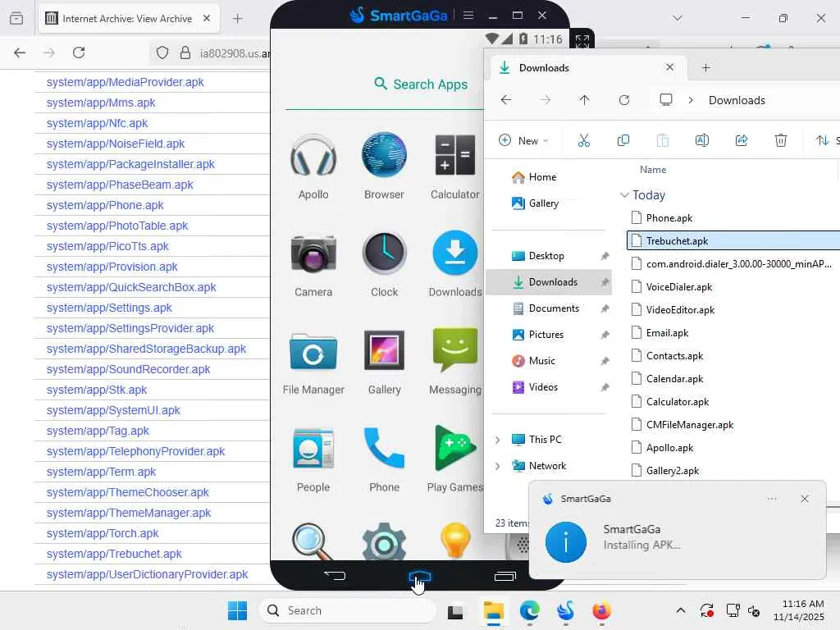The width and height of the screenshot is (840, 630).
Task: Click Search Apps in the app drawer
Action: click(x=421, y=84)
